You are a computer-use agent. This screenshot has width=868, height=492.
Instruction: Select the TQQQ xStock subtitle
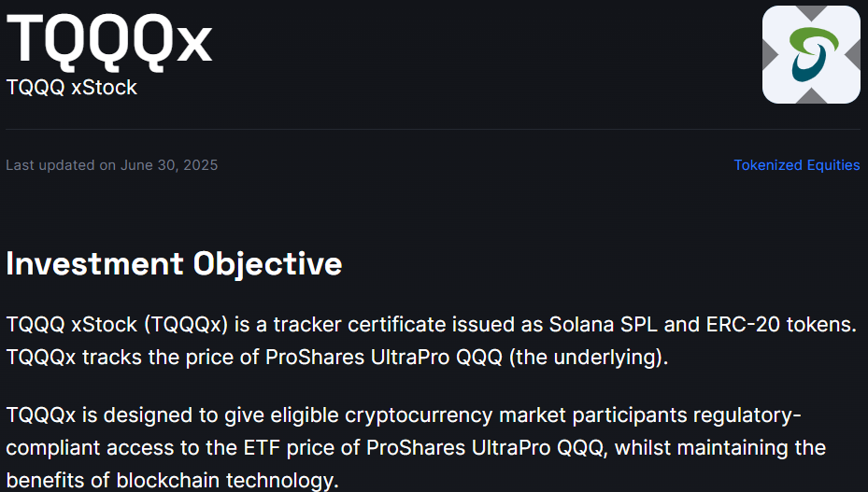click(x=72, y=88)
